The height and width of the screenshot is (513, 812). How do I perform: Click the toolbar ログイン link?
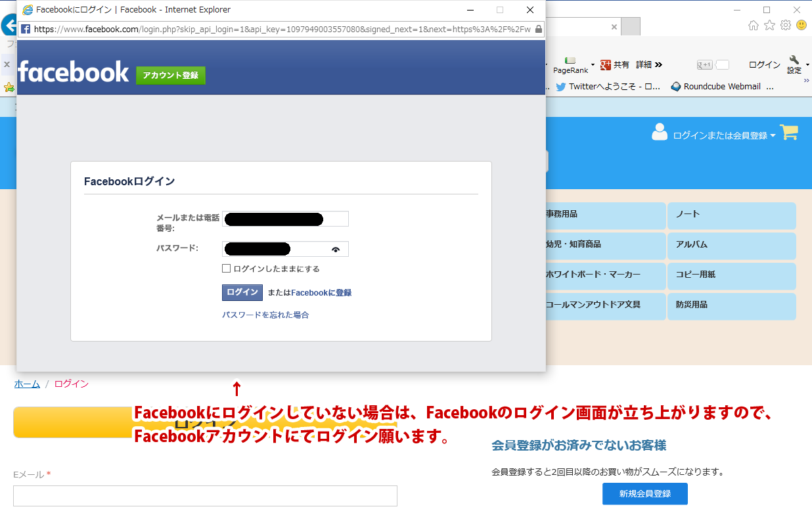(765, 64)
